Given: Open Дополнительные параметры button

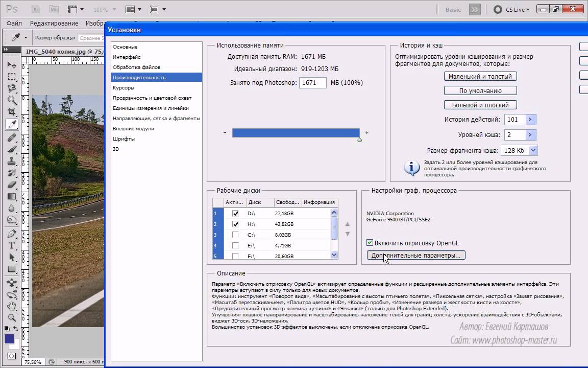Looking at the screenshot, I should pyautogui.click(x=416, y=256).
